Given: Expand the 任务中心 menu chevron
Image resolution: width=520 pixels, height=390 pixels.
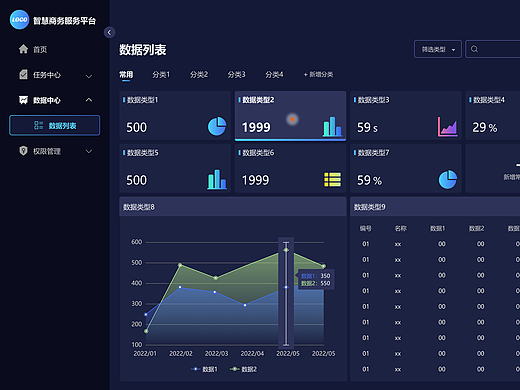Looking at the screenshot, I should (89, 76).
